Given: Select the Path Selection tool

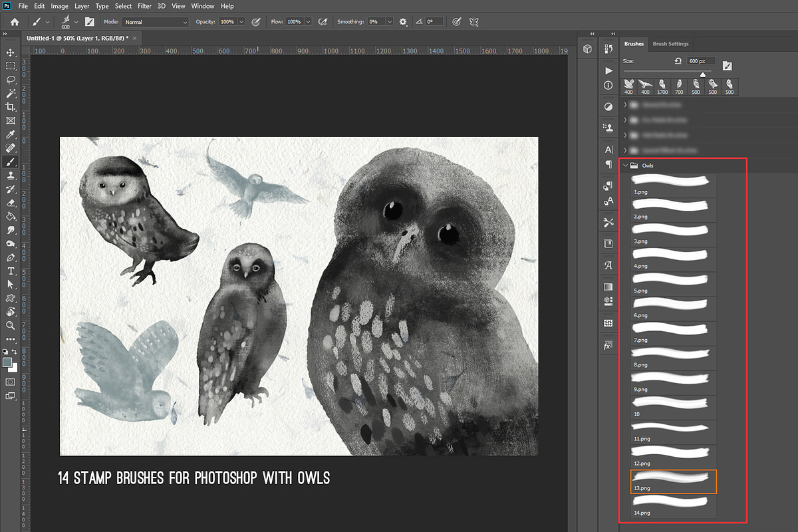Looking at the screenshot, I should point(11,284).
